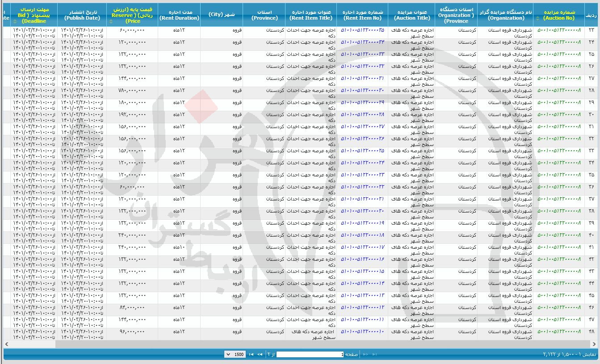Go to the next page using the left-pointing double arrow
The image size is (600, 364).
pyautogui.click(x=259, y=354)
